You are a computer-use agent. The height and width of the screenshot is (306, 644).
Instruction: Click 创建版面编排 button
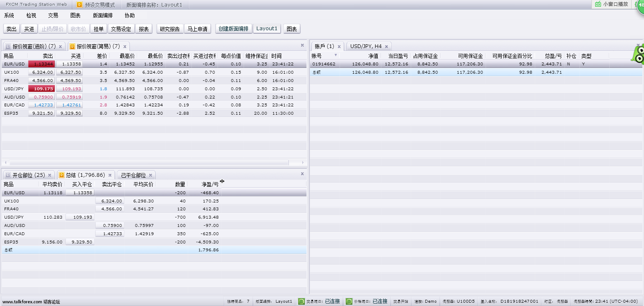coord(234,29)
